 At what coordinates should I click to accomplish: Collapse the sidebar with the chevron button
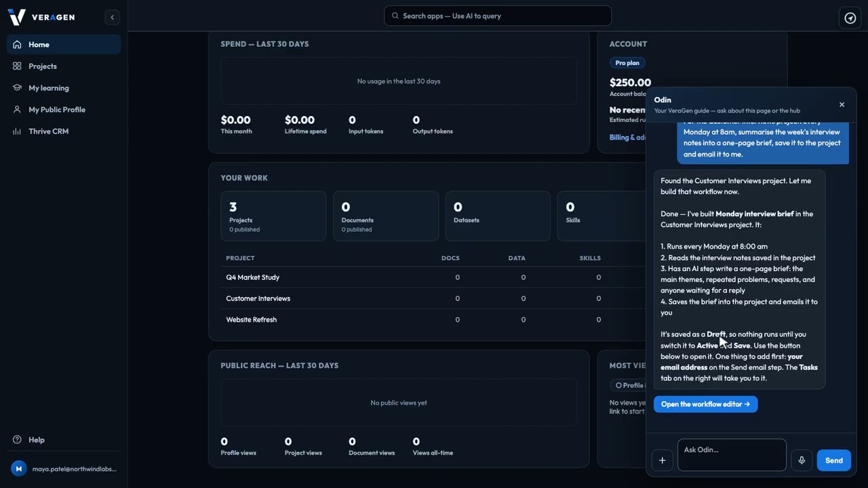[x=113, y=17]
